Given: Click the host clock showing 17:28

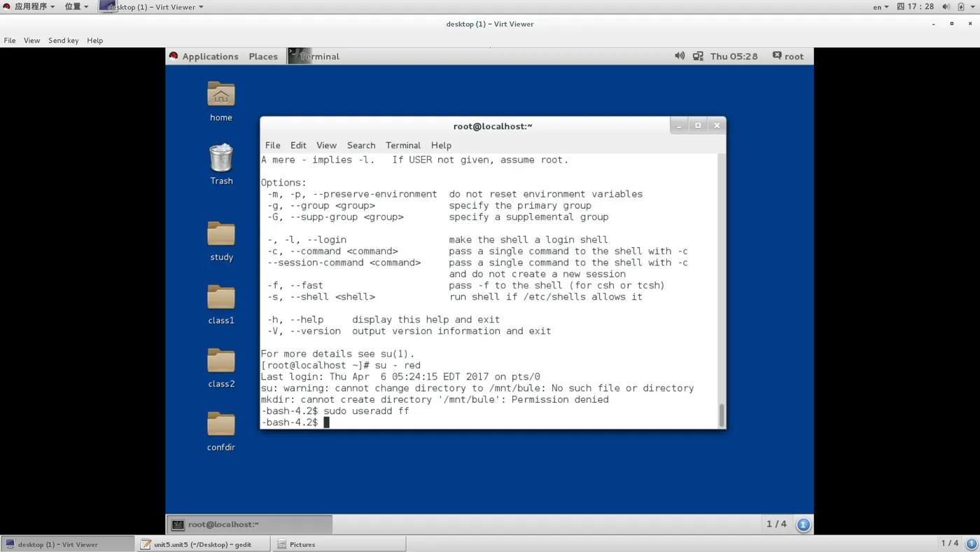Looking at the screenshot, I should click(x=916, y=6).
